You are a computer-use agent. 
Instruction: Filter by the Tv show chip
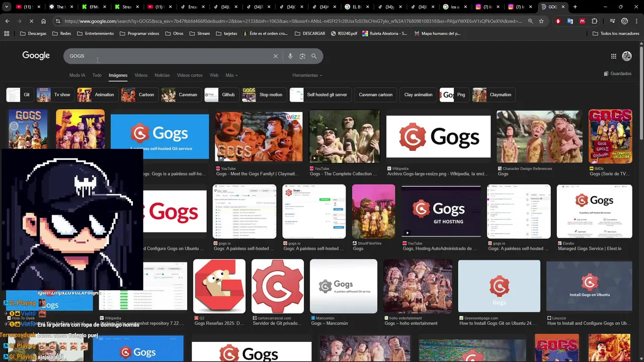coord(55,95)
